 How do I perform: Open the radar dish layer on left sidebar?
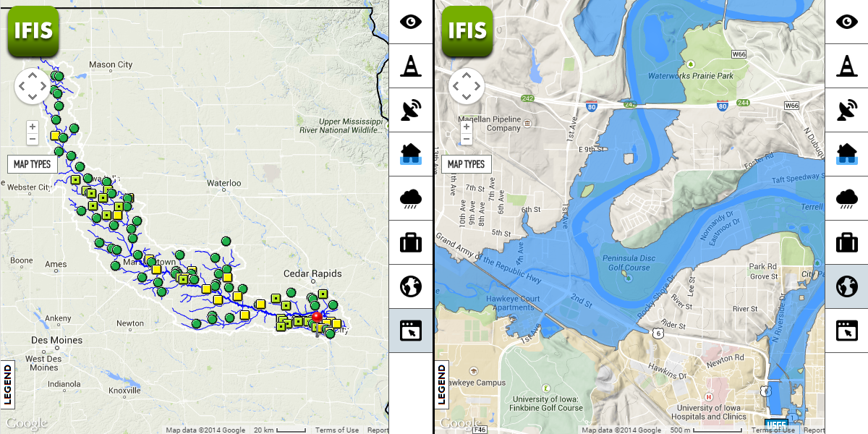(410, 110)
